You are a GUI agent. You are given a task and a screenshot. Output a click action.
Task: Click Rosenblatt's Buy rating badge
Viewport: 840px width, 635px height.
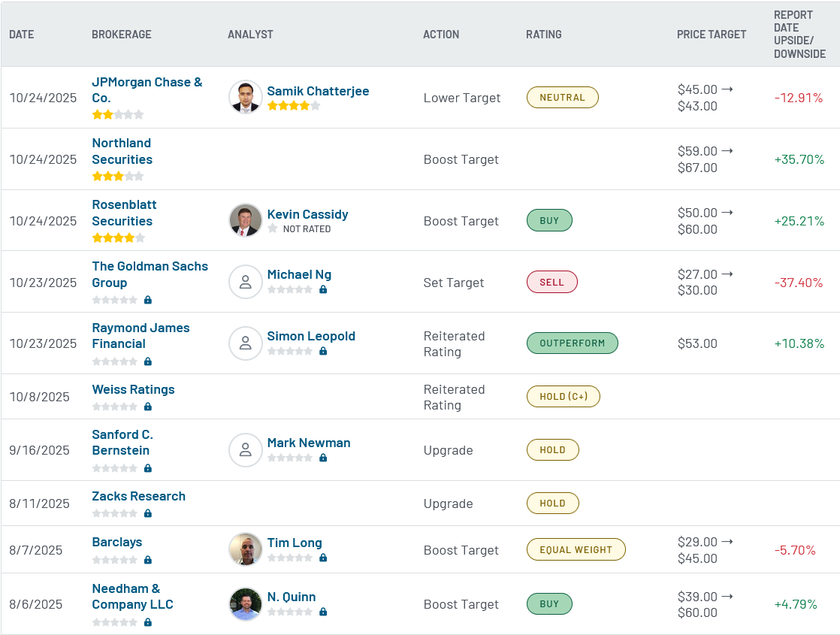coord(549,220)
